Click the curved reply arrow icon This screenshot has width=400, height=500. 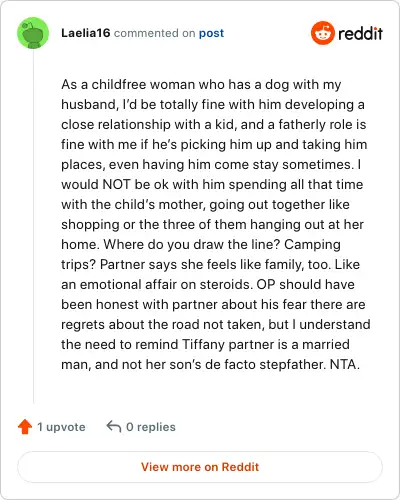pos(114,426)
